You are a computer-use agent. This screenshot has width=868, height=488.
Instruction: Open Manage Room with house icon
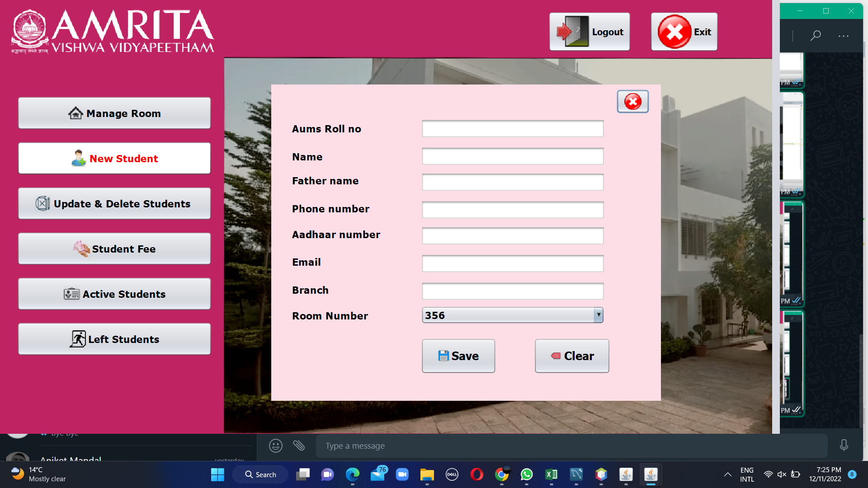pyautogui.click(x=114, y=113)
